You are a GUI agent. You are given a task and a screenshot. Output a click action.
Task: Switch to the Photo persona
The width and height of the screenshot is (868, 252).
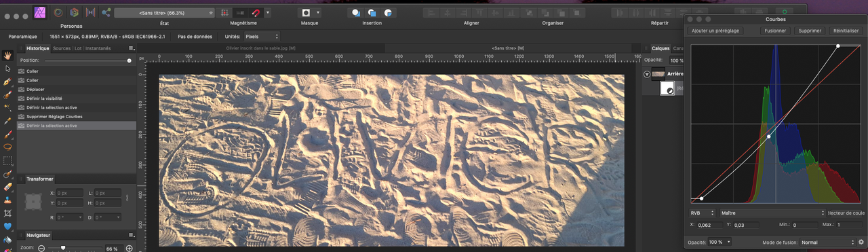(x=41, y=12)
